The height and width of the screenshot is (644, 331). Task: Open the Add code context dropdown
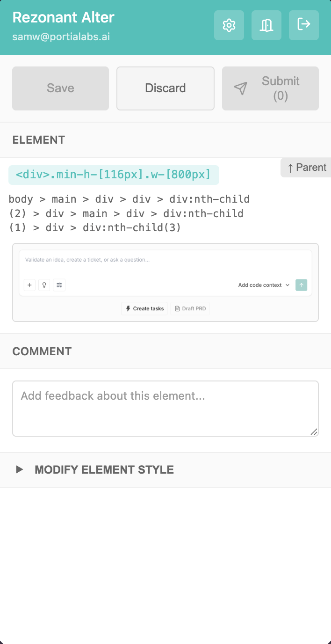(264, 285)
